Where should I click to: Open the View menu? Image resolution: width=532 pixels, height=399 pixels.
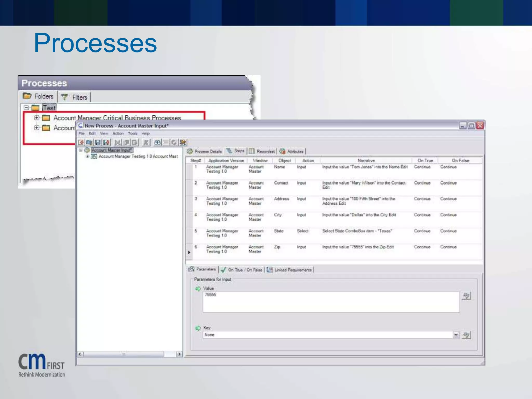click(104, 133)
